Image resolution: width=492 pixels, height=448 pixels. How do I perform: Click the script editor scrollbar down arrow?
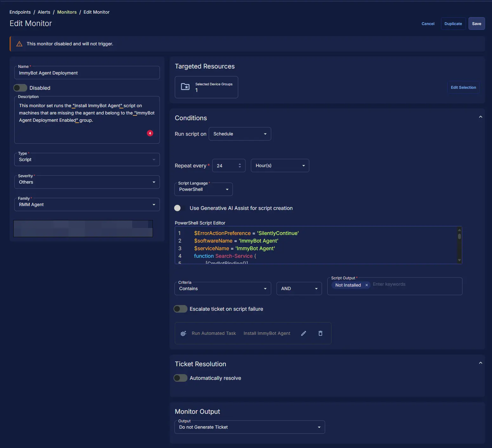pyautogui.click(x=459, y=260)
